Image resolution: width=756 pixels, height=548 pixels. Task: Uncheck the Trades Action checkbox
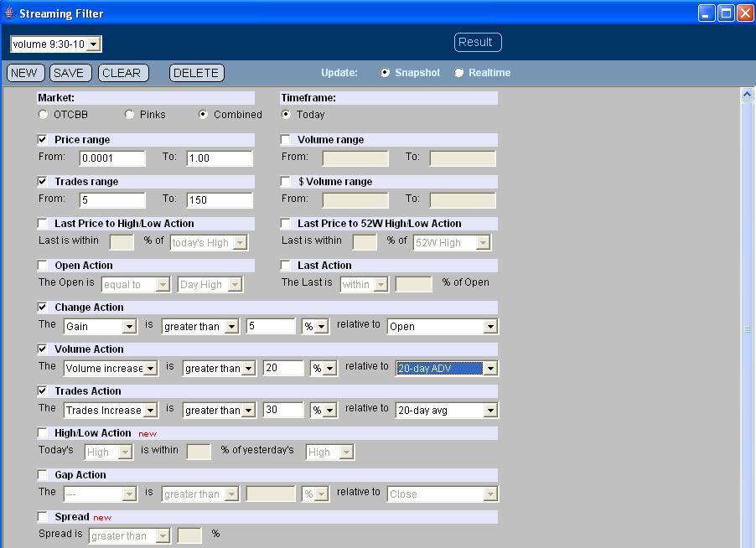tap(43, 390)
